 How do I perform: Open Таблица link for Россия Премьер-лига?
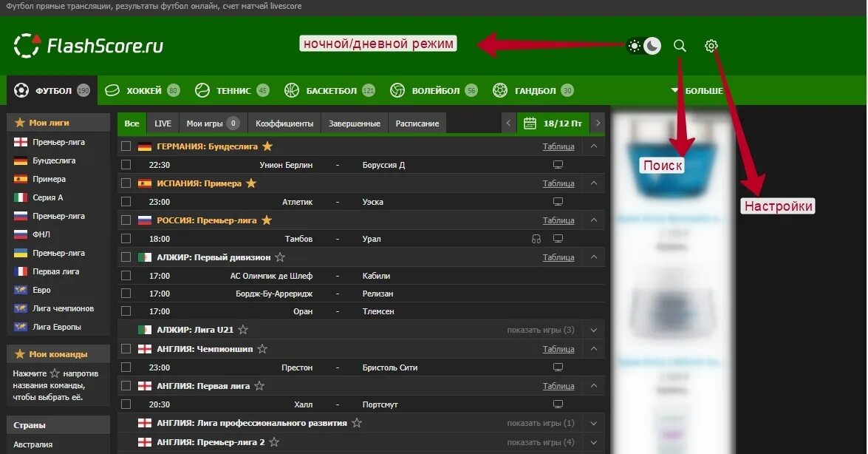pyautogui.click(x=558, y=220)
